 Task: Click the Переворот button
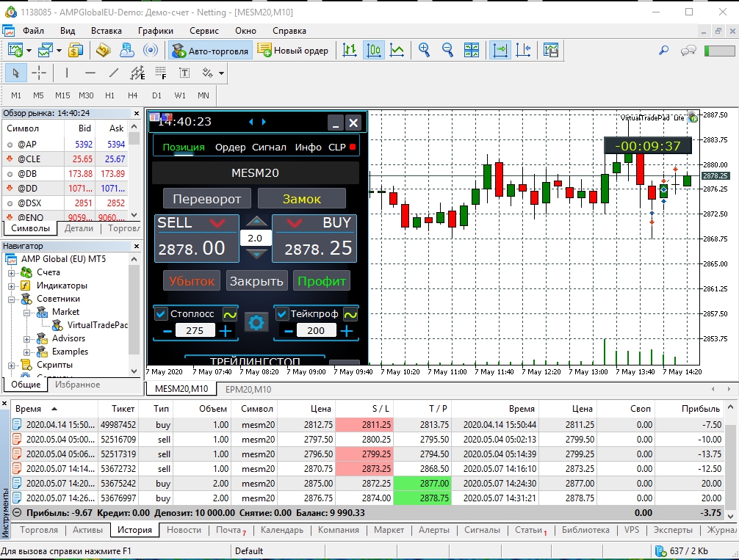tap(207, 199)
